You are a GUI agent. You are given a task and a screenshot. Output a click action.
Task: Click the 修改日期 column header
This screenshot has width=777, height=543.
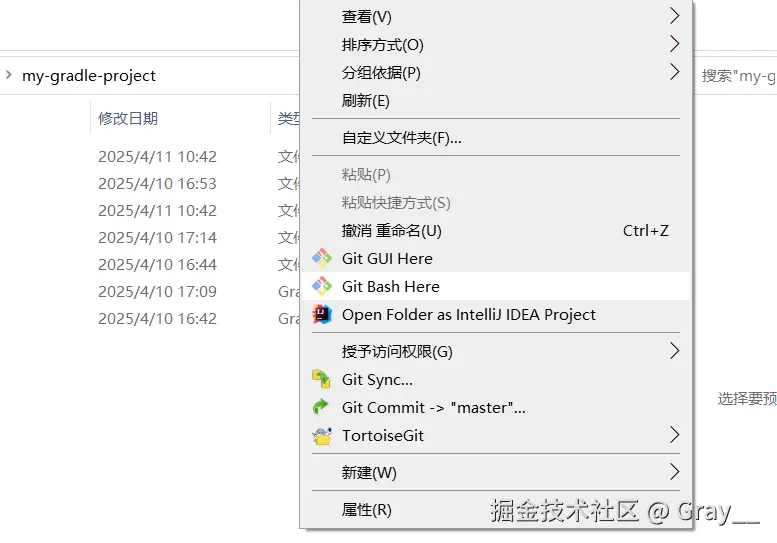click(x=128, y=118)
